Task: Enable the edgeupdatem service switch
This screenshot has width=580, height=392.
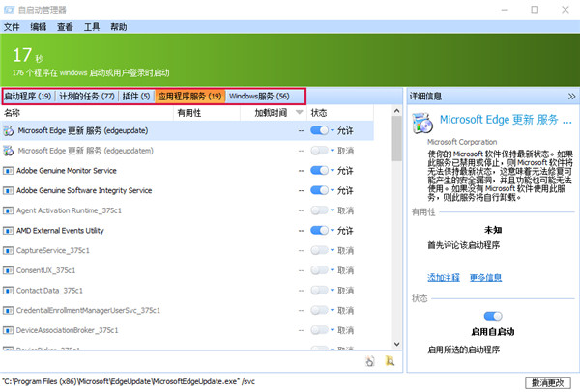Action: (x=319, y=151)
